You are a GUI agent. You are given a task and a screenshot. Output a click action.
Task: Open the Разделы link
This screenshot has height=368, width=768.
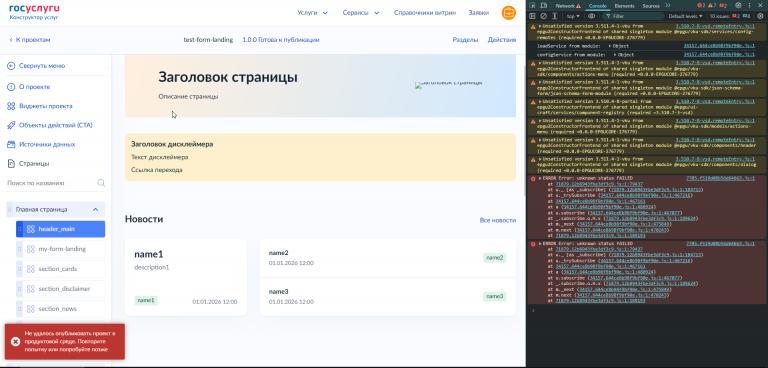coord(465,40)
